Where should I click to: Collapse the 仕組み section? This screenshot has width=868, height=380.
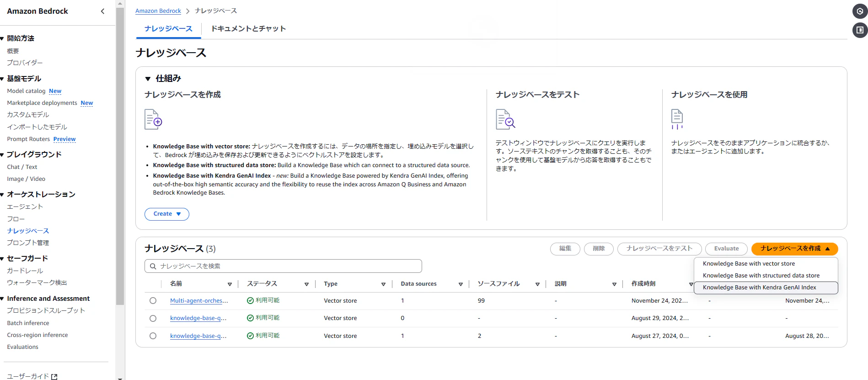[148, 79]
